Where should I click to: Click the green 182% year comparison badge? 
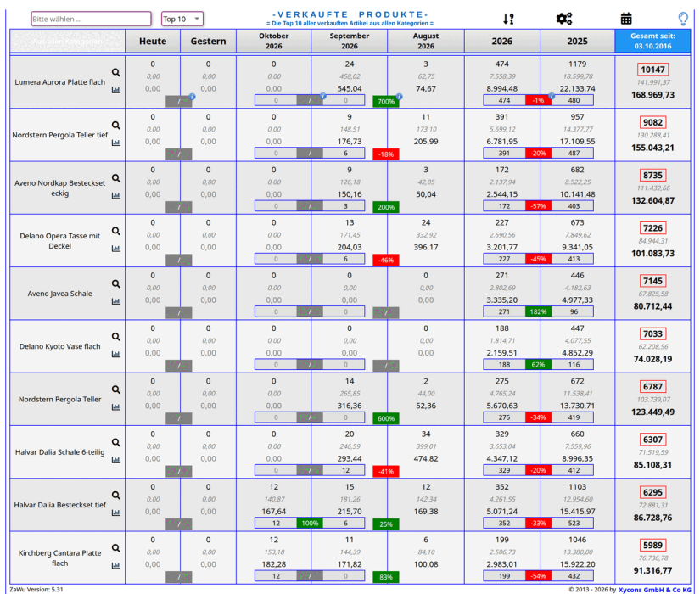pos(538,311)
